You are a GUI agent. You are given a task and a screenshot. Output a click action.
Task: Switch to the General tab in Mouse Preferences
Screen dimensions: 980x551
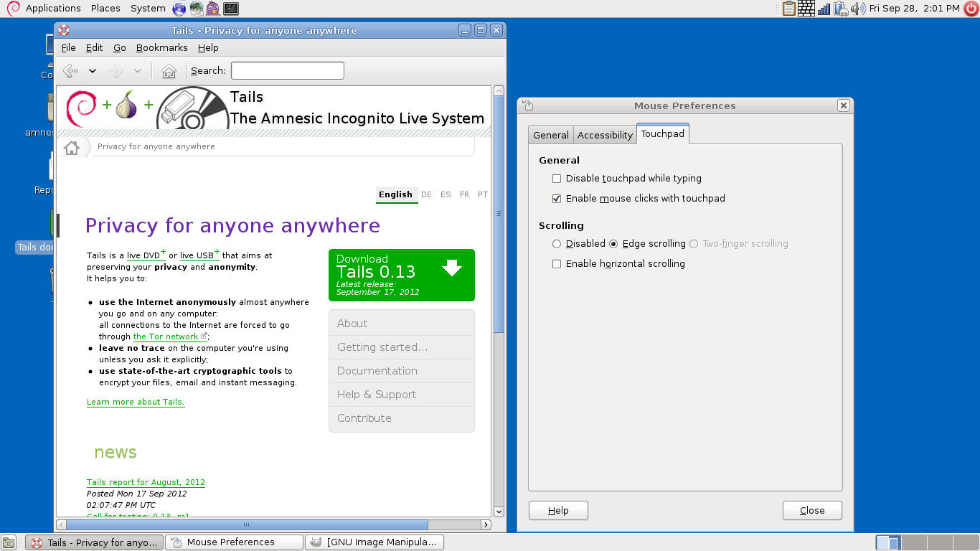(551, 135)
